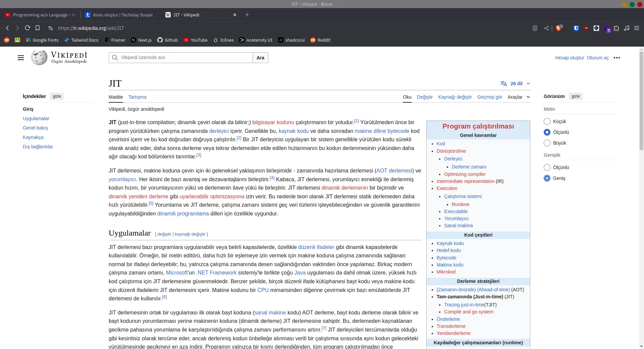
Task: Open Wikipedia main sidebar hamburger menu
Action: pyautogui.click(x=21, y=58)
